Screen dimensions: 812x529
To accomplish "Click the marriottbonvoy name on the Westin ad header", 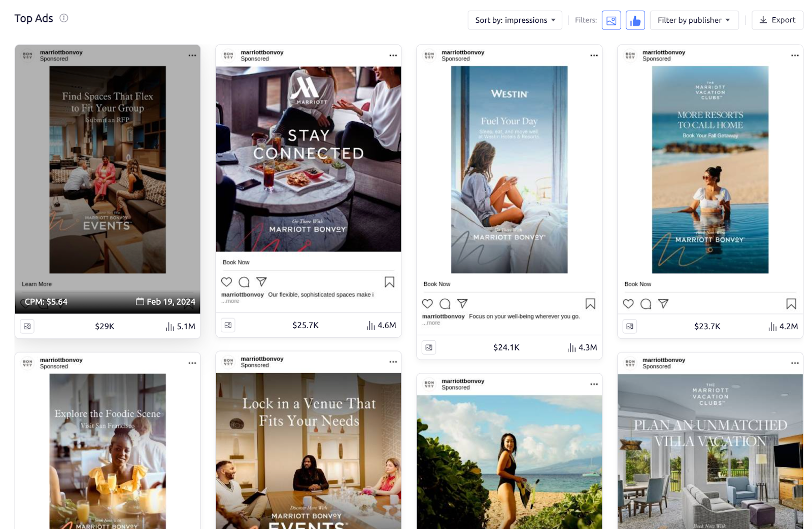I will click(463, 52).
